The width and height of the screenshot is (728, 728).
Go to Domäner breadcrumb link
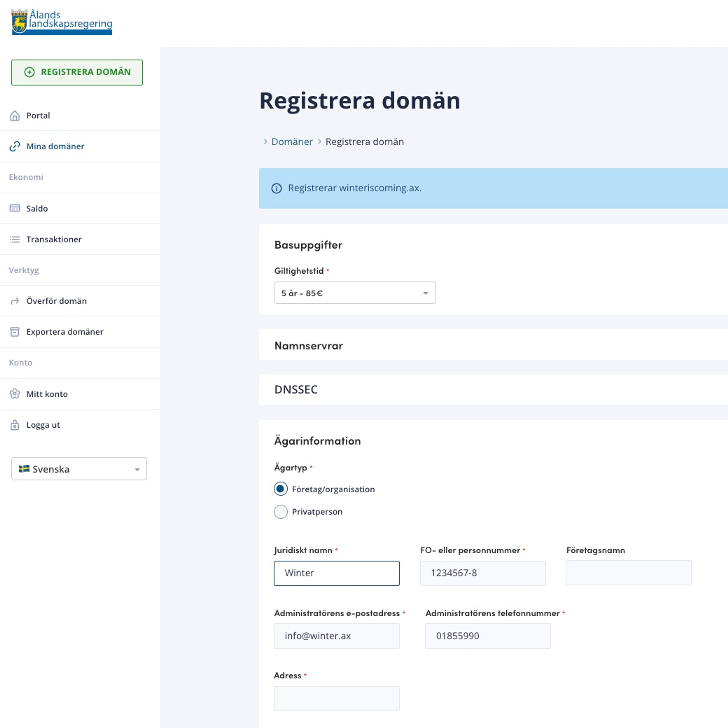point(292,142)
